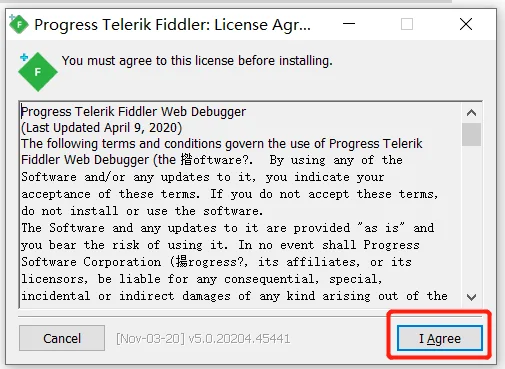Click the Fiddler icon in the title bar
The width and height of the screenshot is (505, 369).
pos(18,24)
